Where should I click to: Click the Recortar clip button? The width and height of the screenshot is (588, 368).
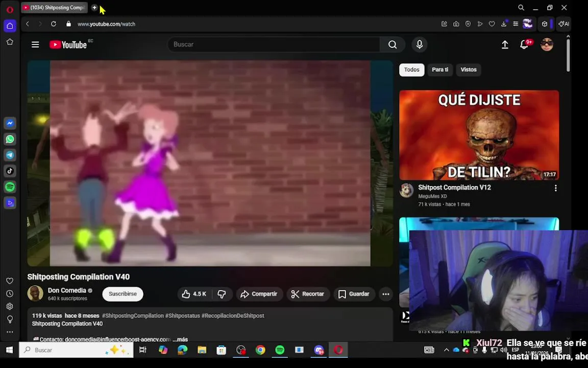pos(308,294)
